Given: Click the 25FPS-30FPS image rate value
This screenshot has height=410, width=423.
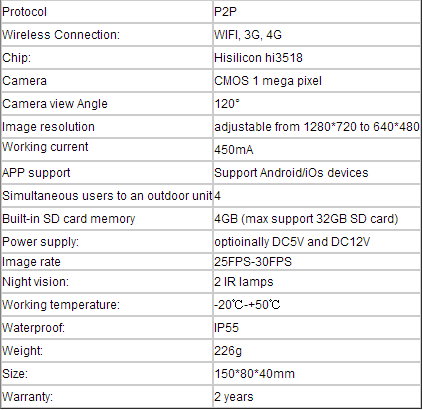Looking at the screenshot, I should (253, 262).
